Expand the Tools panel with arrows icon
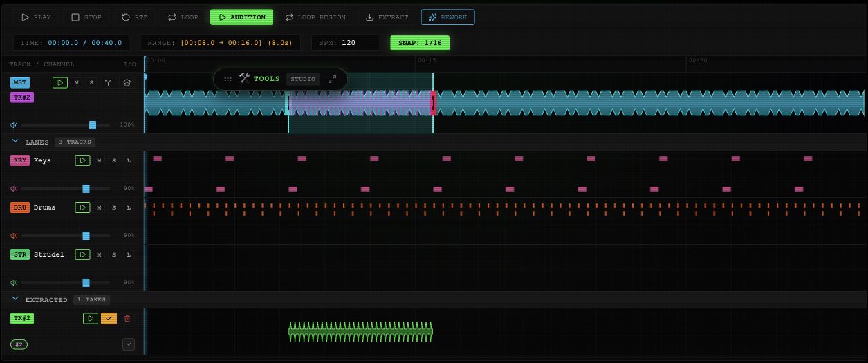 pos(333,79)
